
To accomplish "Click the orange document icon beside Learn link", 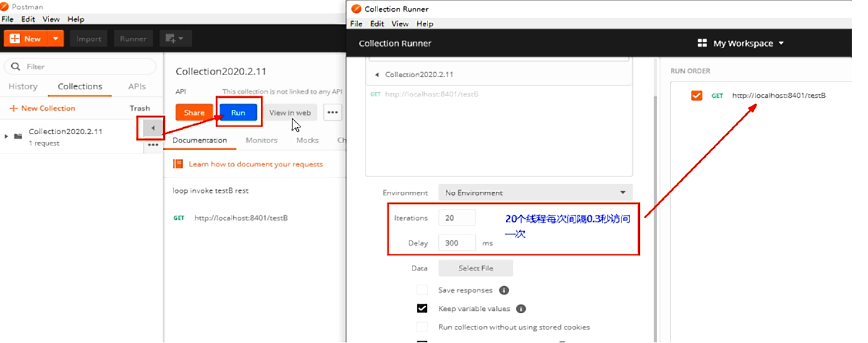I will click(x=177, y=164).
